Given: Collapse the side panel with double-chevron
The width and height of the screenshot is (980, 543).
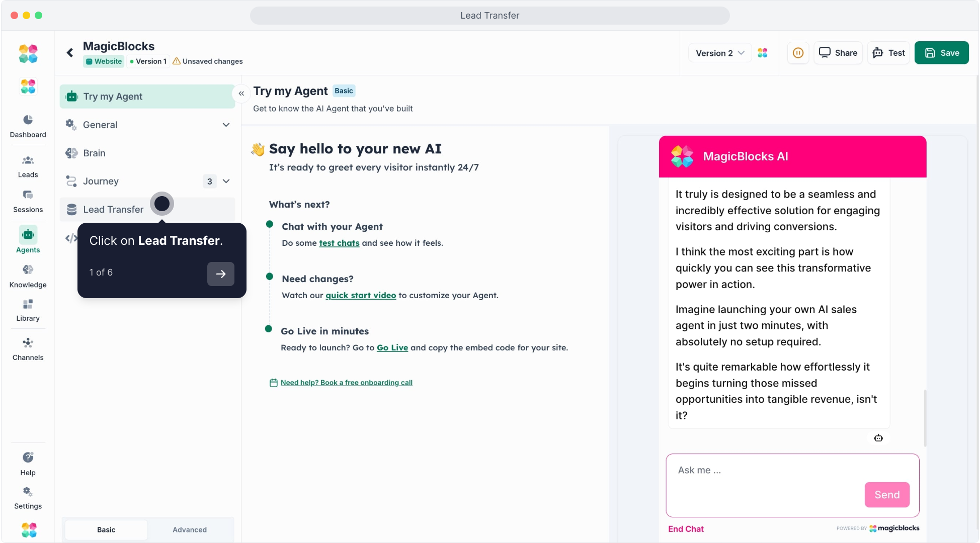Looking at the screenshot, I should [241, 94].
